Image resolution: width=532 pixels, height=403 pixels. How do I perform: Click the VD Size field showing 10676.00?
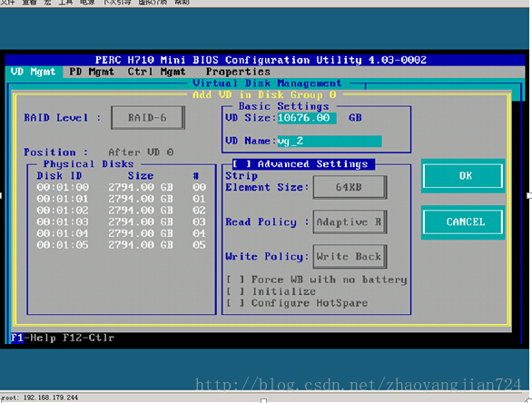coord(307,118)
